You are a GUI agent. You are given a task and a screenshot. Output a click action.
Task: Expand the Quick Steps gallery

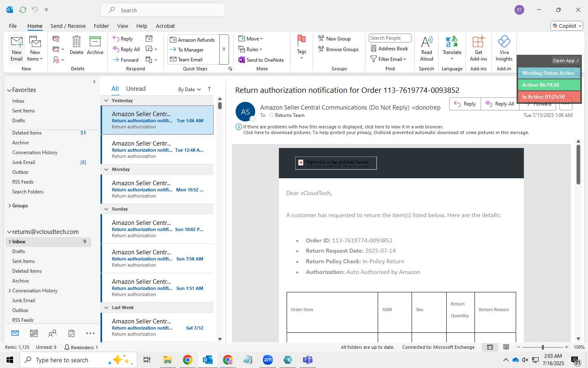click(x=224, y=49)
